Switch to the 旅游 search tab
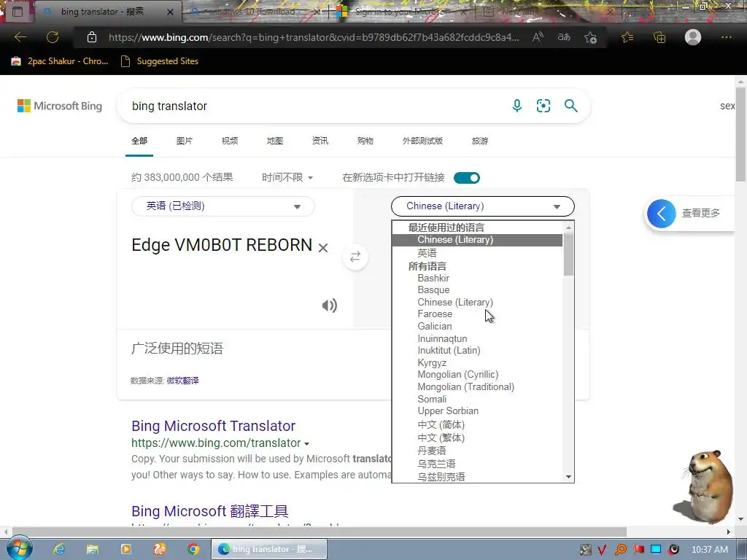The image size is (747, 560). 480,141
